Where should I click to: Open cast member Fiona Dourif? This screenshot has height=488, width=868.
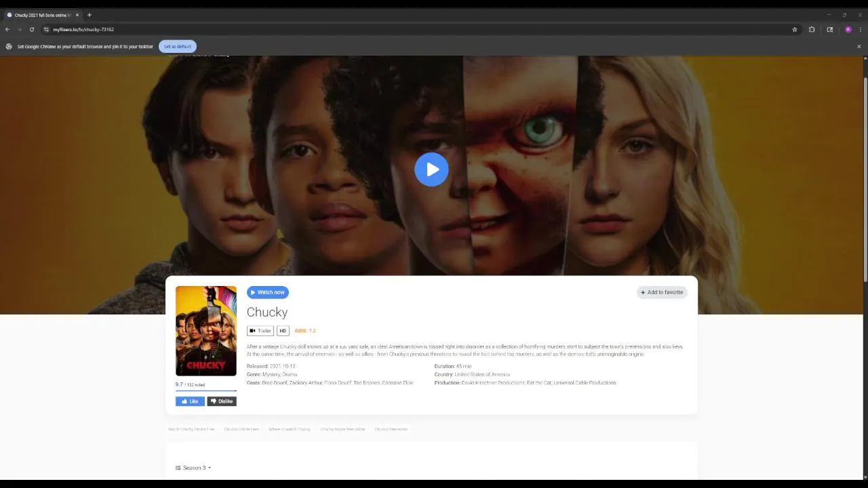338,383
